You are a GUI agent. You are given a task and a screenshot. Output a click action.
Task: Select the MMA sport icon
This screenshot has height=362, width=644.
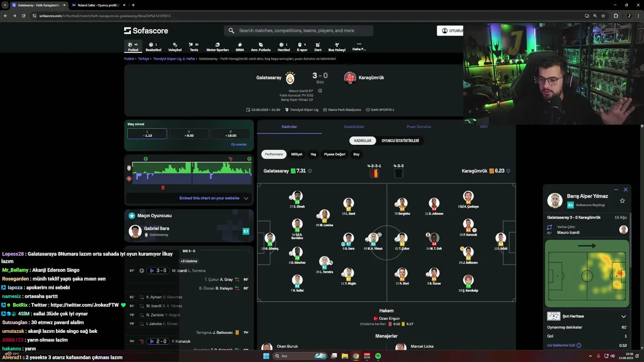click(239, 47)
